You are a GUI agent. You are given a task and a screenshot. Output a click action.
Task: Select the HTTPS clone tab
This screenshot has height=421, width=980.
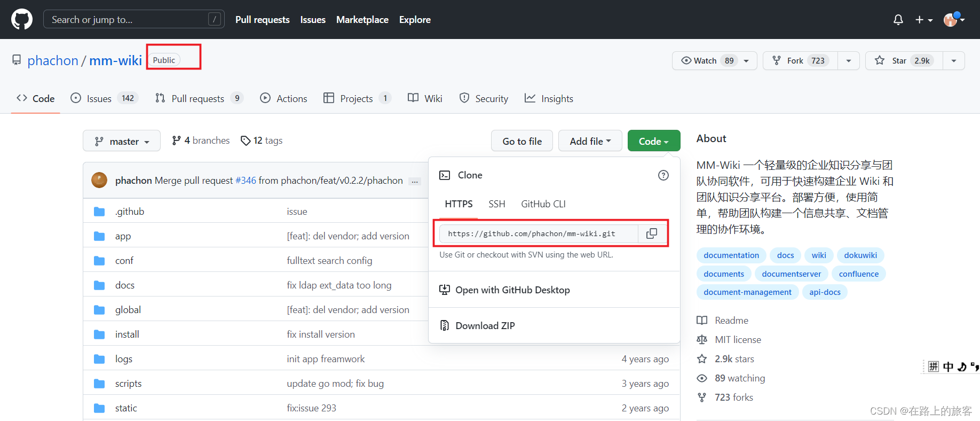459,204
